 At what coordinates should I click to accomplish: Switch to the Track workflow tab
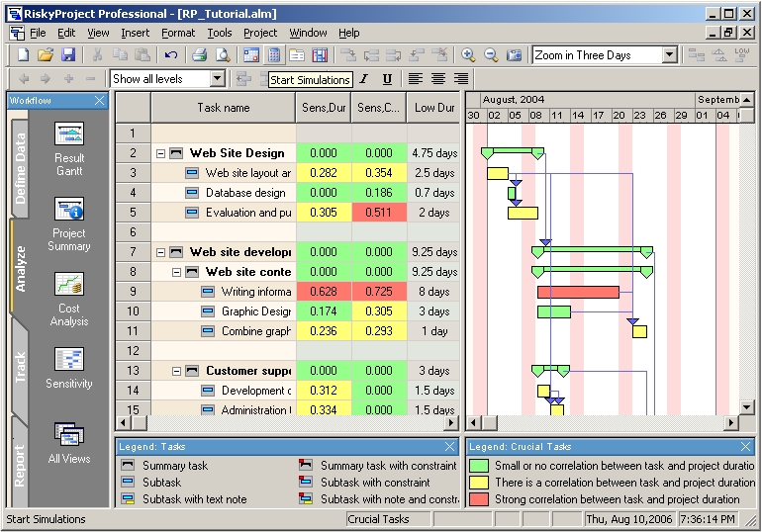pos(20,368)
